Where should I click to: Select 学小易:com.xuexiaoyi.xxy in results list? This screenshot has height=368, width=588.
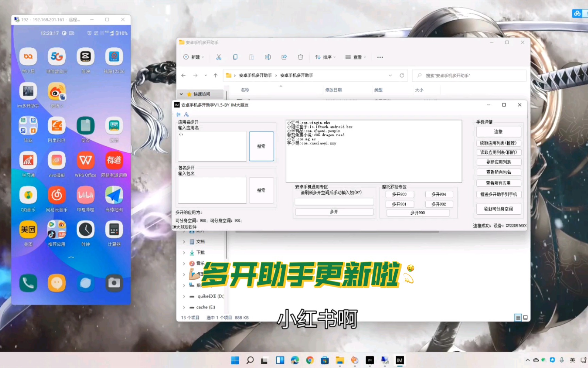pyautogui.click(x=312, y=143)
